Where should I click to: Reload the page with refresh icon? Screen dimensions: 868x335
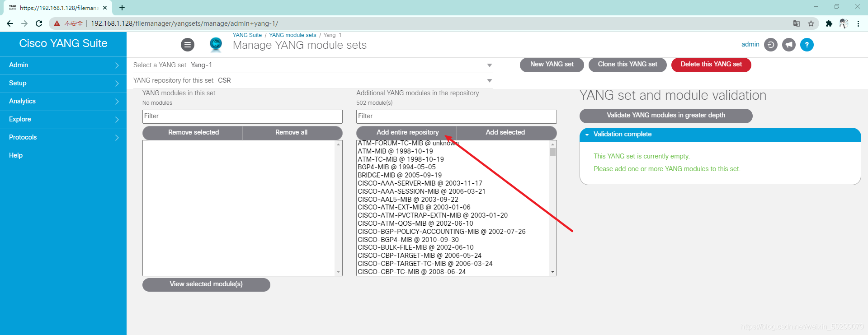pyautogui.click(x=39, y=23)
